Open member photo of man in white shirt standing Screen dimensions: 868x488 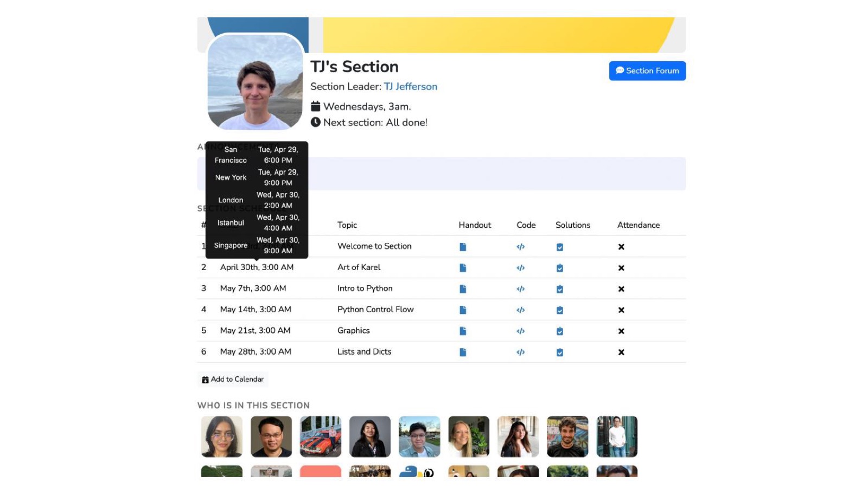coord(617,437)
